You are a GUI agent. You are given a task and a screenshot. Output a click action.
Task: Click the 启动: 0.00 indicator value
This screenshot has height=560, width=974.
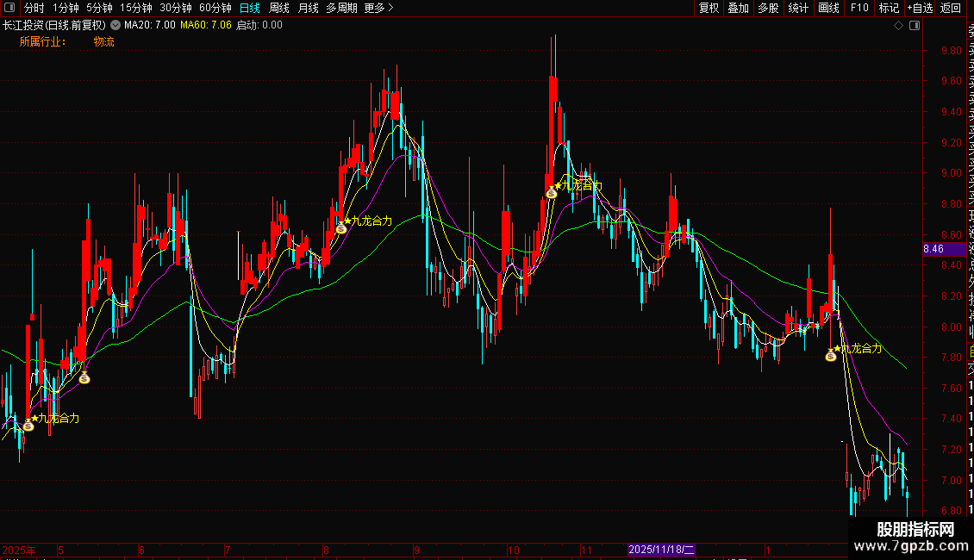coord(259,25)
